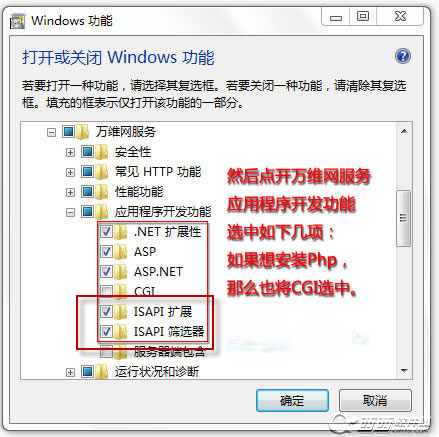The width and height of the screenshot is (439, 437).
Task: Uncheck the ISAPI 扩展 checkbox
Action: point(106,311)
